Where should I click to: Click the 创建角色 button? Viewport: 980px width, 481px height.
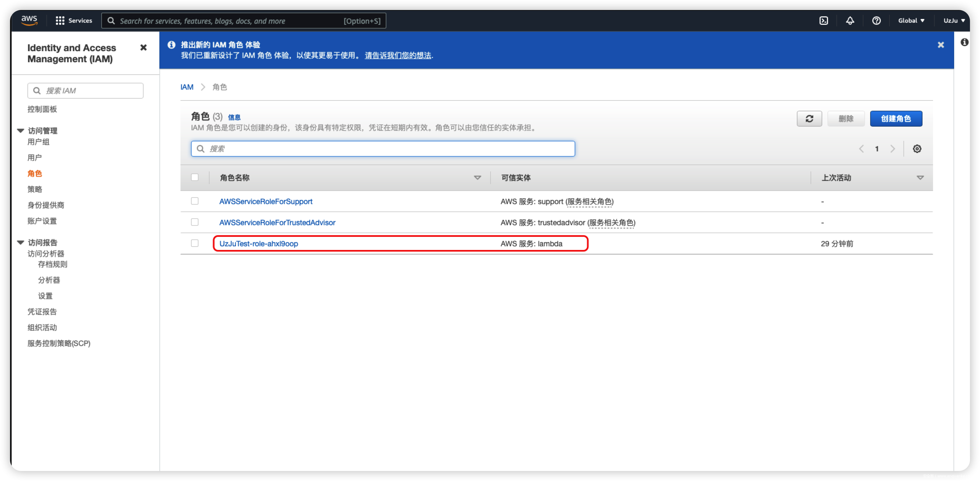(x=896, y=119)
